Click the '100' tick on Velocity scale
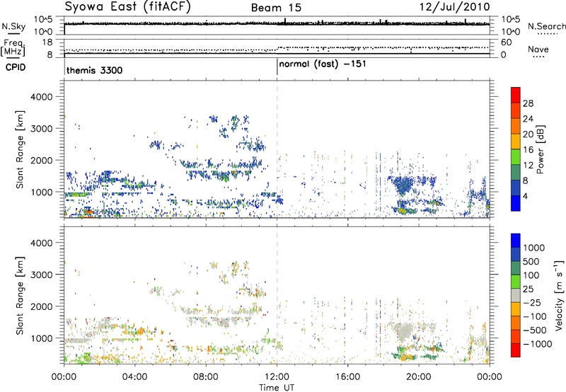 [531, 275]
